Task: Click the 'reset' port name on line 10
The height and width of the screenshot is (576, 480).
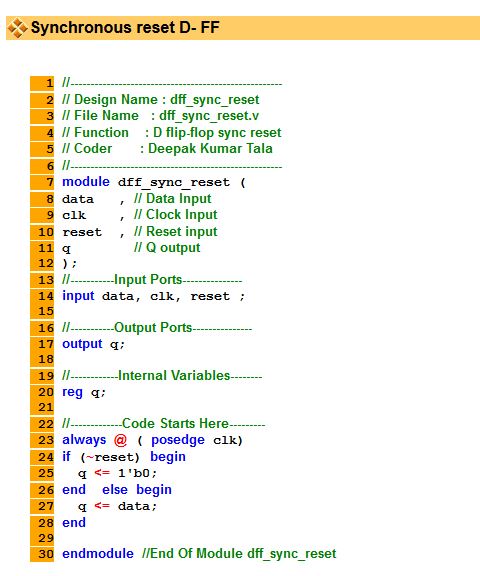Action: click(82, 232)
